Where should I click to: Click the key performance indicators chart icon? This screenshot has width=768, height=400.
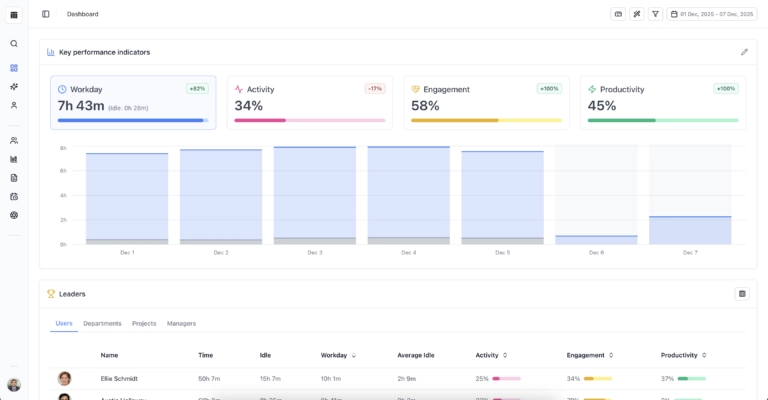point(50,52)
